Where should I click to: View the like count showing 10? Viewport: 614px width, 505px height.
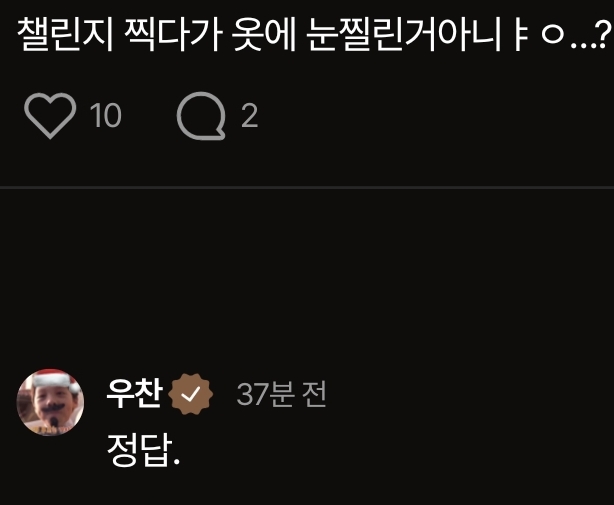coord(106,115)
